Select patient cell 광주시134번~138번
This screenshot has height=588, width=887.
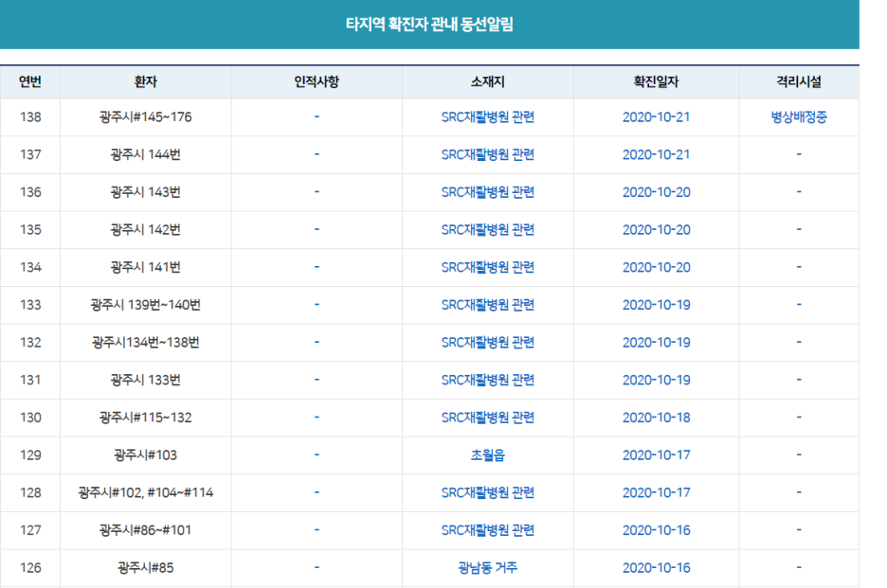(x=145, y=343)
